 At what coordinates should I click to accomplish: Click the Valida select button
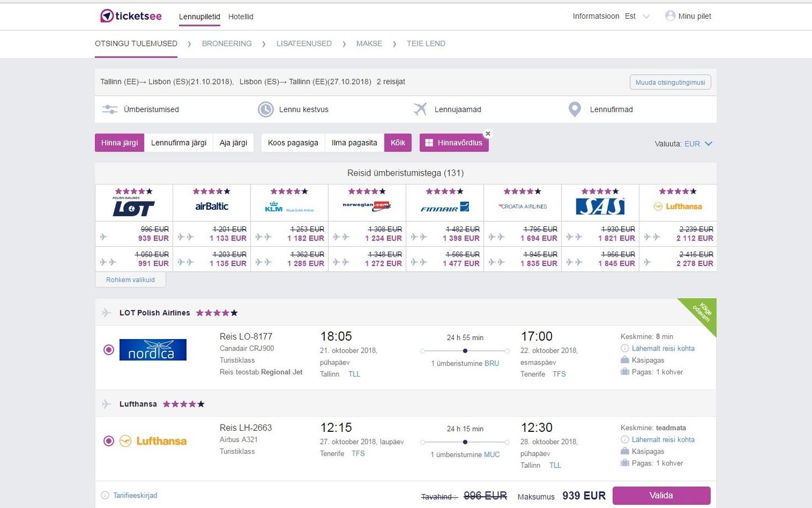coord(661,495)
